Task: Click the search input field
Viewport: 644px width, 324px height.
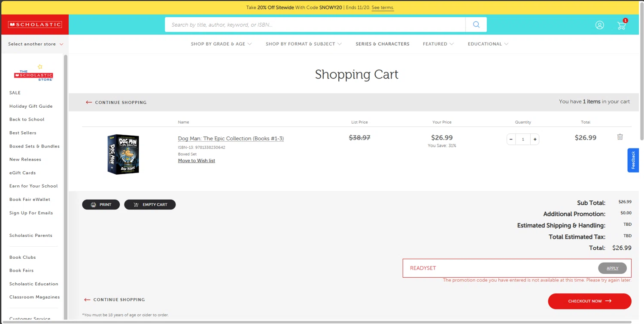Action: pyautogui.click(x=315, y=24)
